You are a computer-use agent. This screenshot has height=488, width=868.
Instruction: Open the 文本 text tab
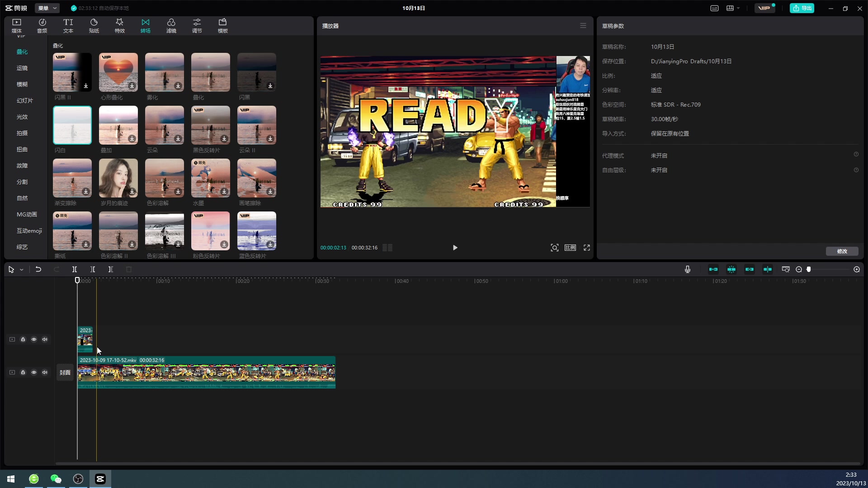pyautogui.click(x=68, y=26)
